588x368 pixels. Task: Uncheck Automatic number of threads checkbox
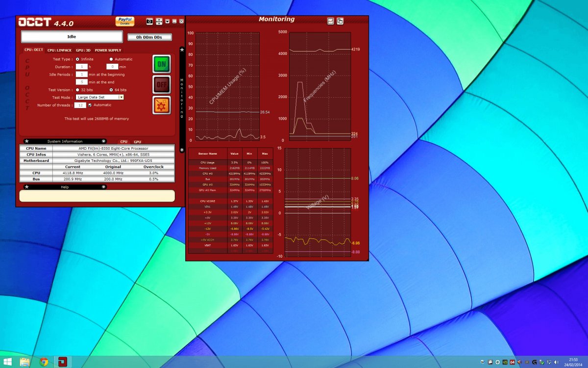(90, 105)
